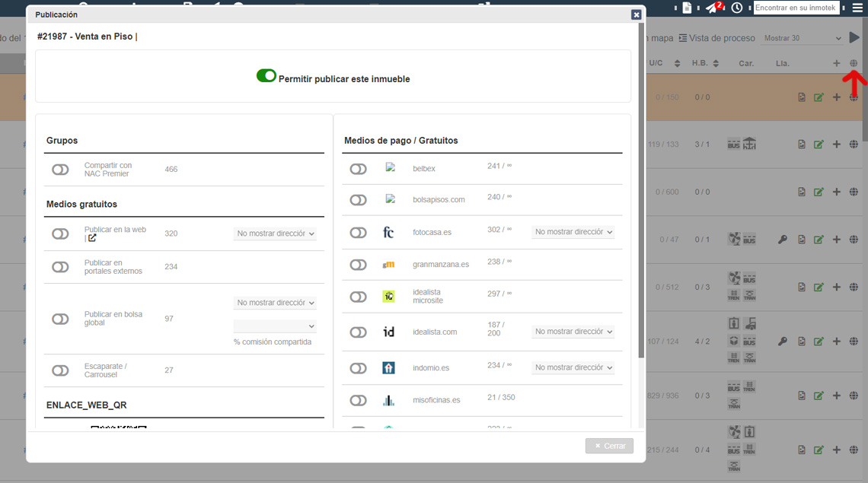Toggle the belbex portal switch
Image resolution: width=868 pixels, height=483 pixels.
point(358,169)
